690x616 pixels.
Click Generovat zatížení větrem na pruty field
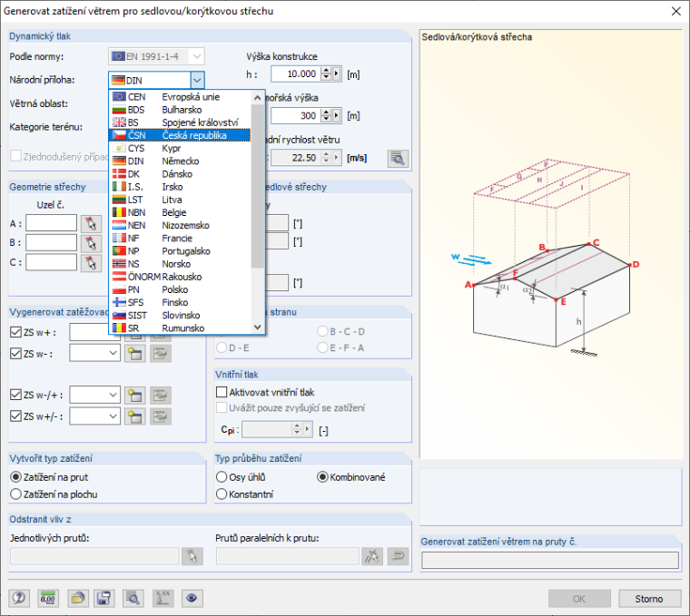click(x=550, y=560)
